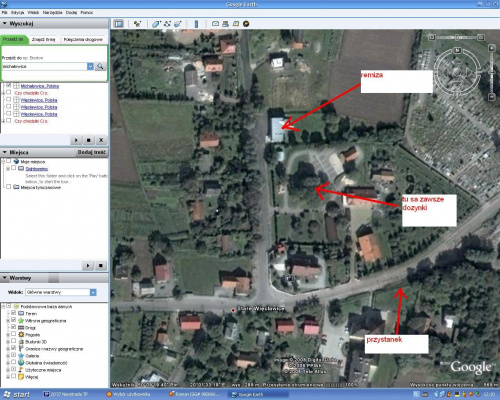Click the Sky mode toolbar icon
The image size is (500, 400).
point(246,24)
